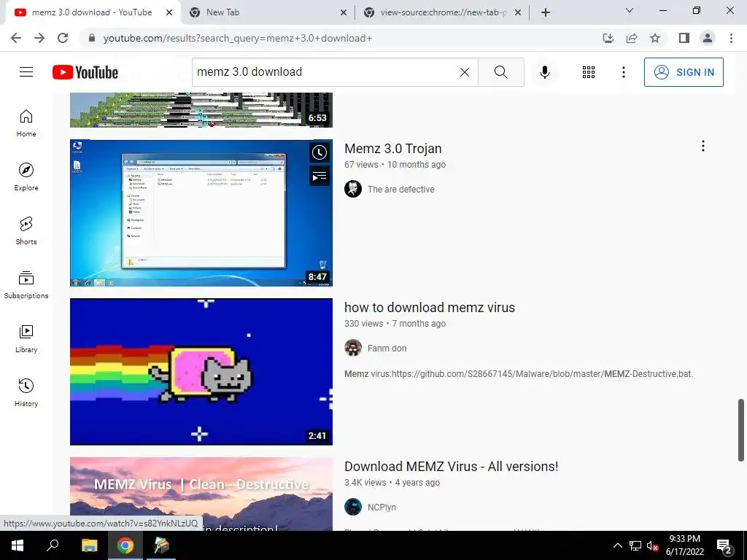The image size is (747, 560).
Task: Close the New Tab tab
Action: click(x=344, y=13)
